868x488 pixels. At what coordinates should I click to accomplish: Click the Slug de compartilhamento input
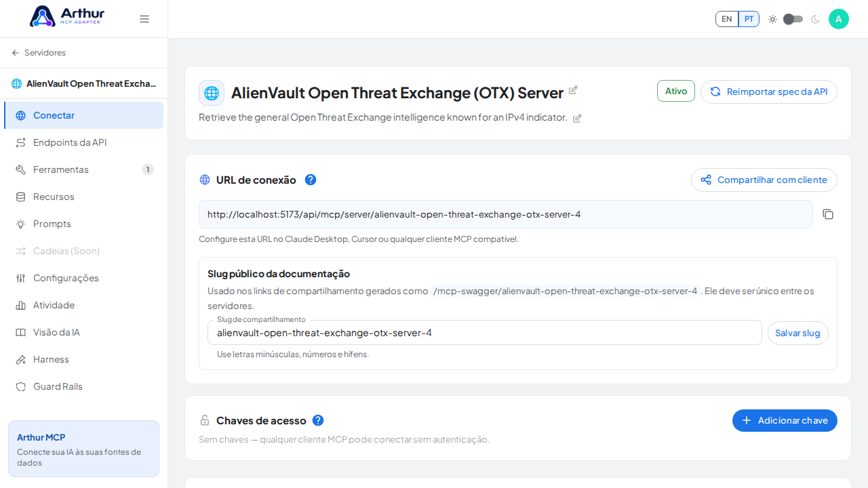click(x=485, y=333)
